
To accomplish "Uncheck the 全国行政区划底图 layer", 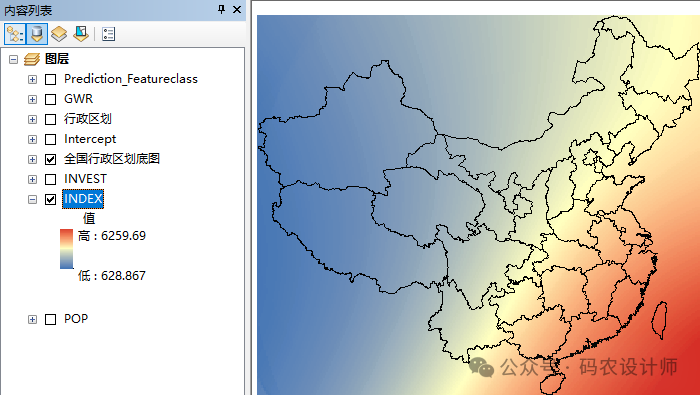I will (x=50, y=159).
